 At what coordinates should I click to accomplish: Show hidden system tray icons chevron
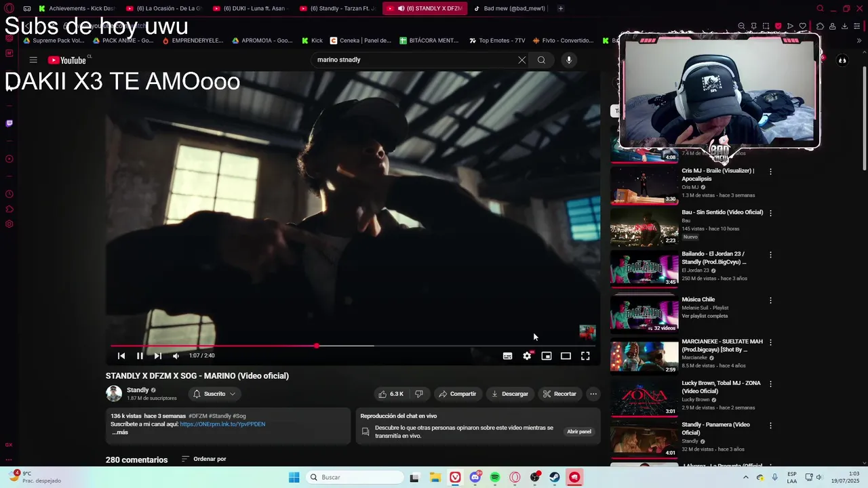(746, 477)
